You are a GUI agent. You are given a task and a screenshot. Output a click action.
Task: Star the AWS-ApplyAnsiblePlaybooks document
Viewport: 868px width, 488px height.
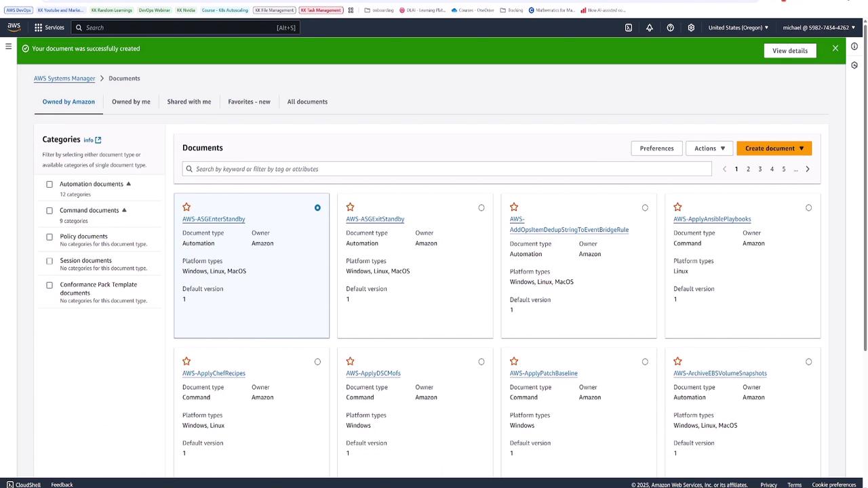pyautogui.click(x=677, y=207)
